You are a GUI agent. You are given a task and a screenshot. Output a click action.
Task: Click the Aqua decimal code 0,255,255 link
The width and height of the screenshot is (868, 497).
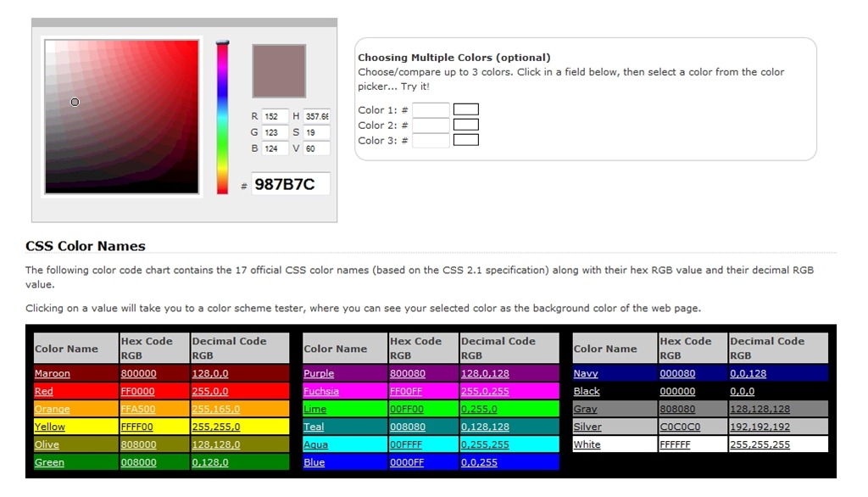485,444
